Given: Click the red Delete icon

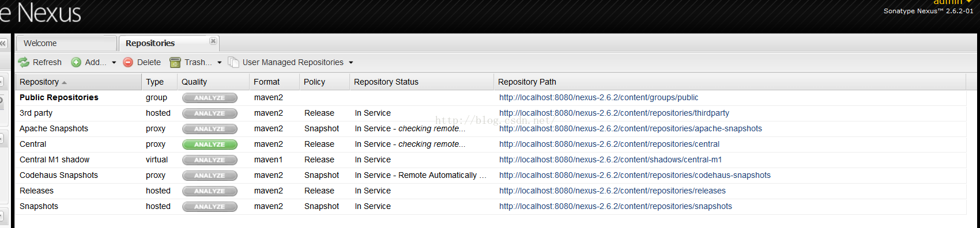Looking at the screenshot, I should pos(128,62).
